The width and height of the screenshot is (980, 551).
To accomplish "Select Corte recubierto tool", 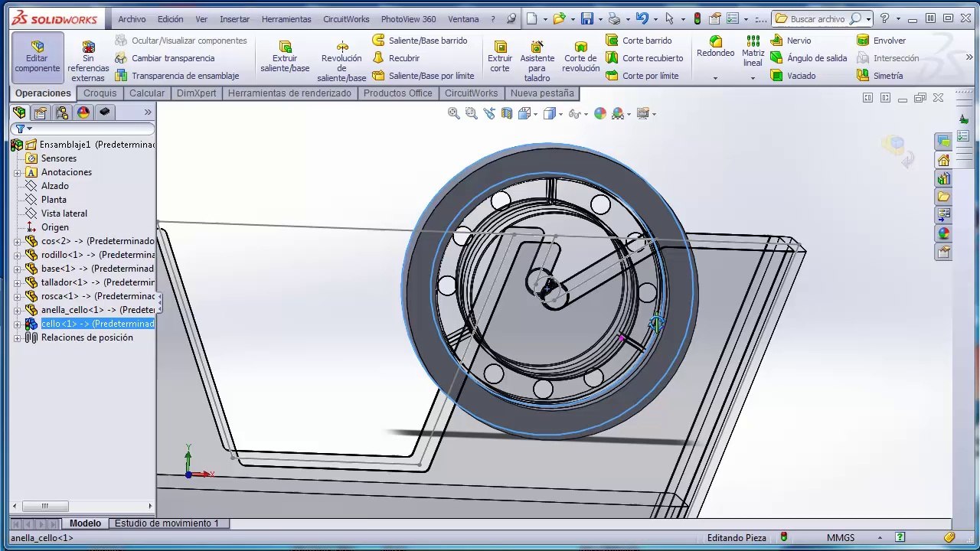I will 644,57.
